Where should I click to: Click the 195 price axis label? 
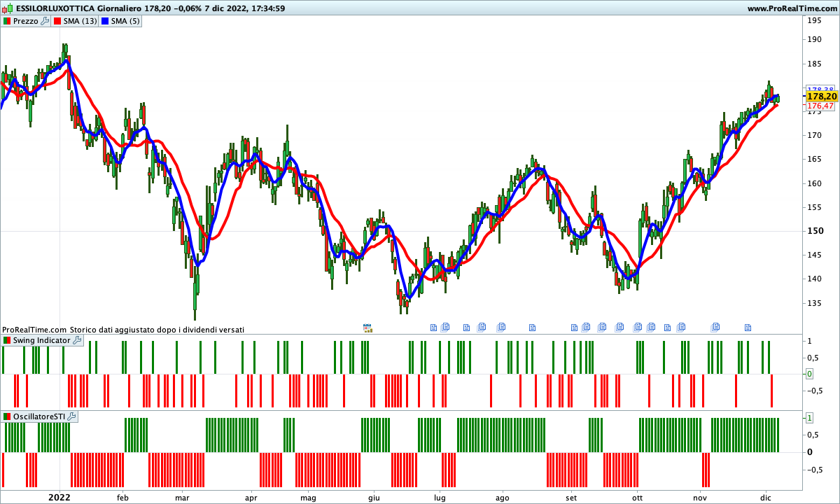click(x=814, y=20)
